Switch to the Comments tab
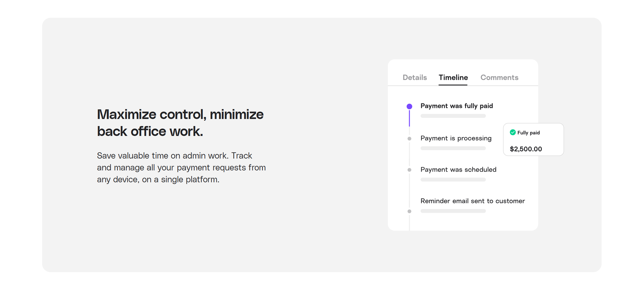 pos(499,77)
